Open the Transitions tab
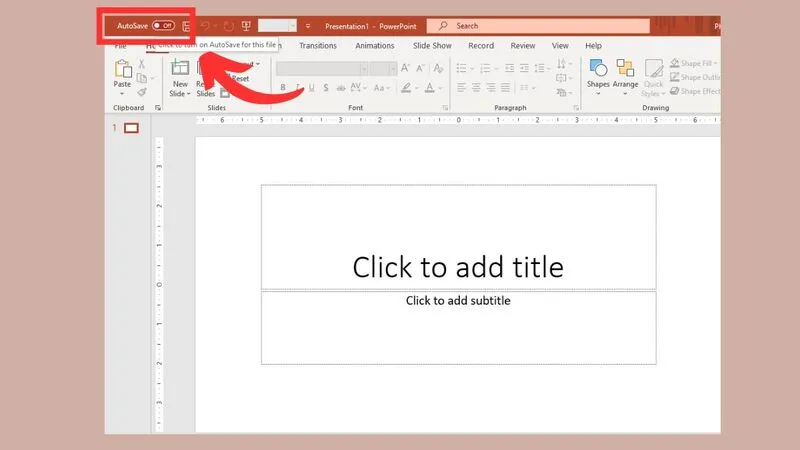Image resolution: width=800 pixels, height=450 pixels. (x=318, y=45)
